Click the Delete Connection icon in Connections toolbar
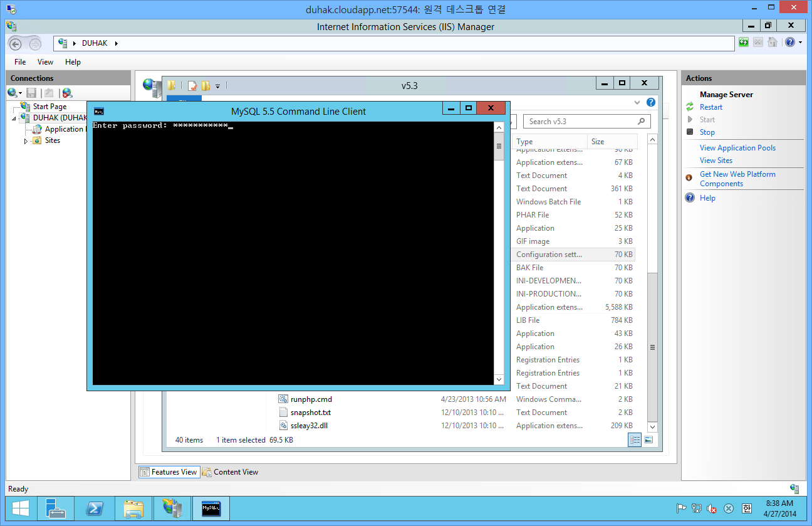 (67, 93)
